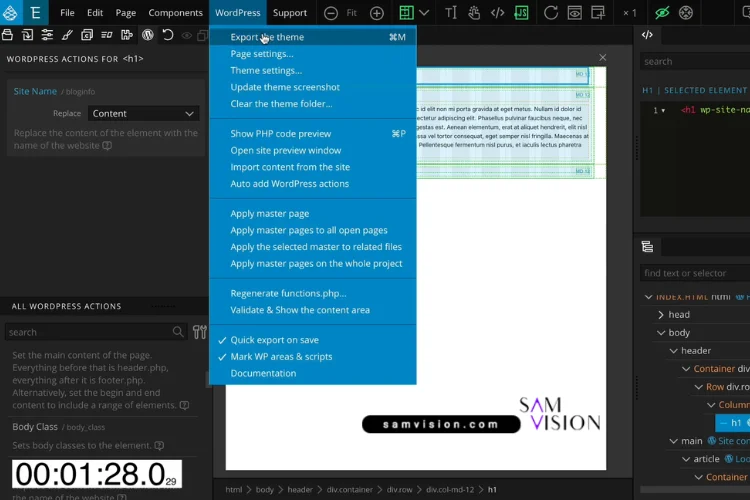750x500 pixels.
Task: Toggle the dimmed eye icon in left toolbar
Action: 187,35
